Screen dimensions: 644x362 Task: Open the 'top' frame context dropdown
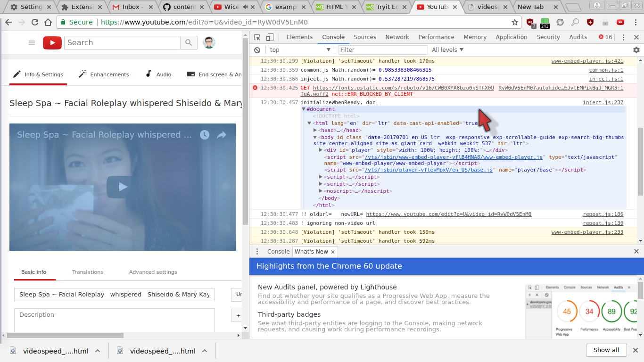click(x=300, y=49)
